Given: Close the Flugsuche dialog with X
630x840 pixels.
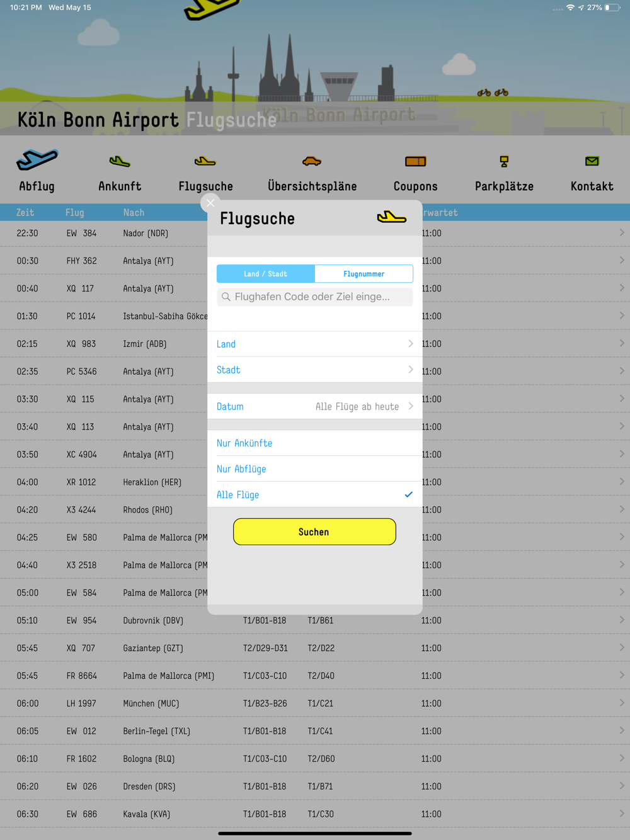Looking at the screenshot, I should click(210, 203).
